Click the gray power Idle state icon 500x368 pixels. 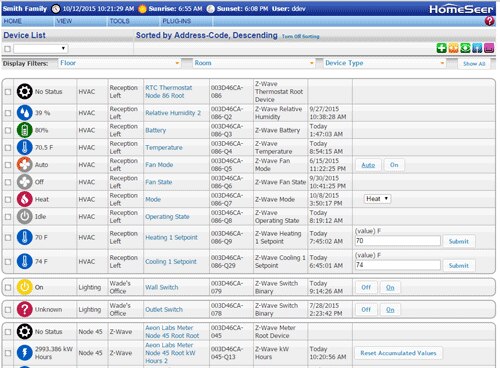coord(25,217)
